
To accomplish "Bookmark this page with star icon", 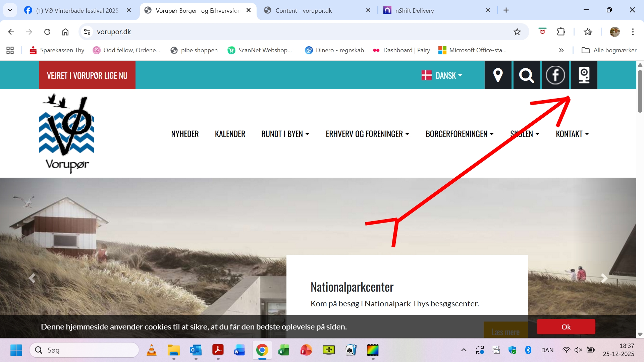I will coord(517,32).
